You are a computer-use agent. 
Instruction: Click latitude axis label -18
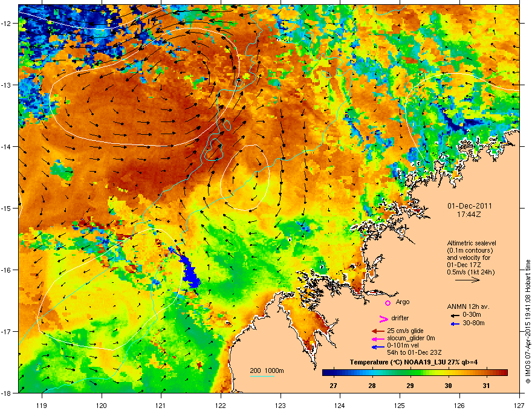(7, 393)
